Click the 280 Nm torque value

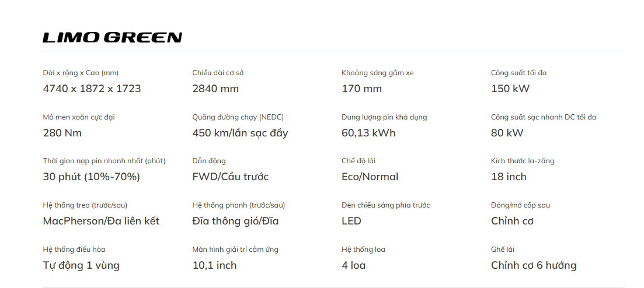coord(62,133)
